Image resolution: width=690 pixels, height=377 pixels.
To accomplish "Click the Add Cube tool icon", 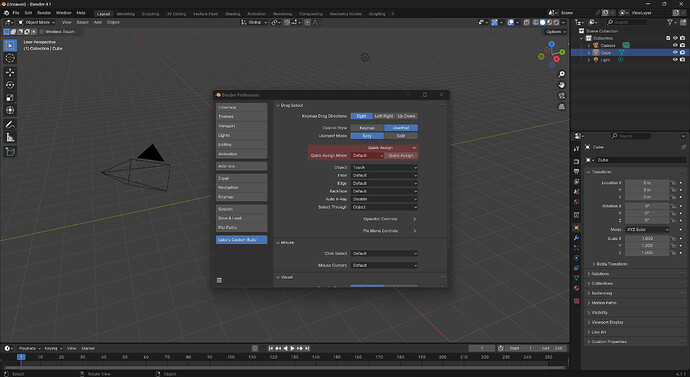I will 10,152.
